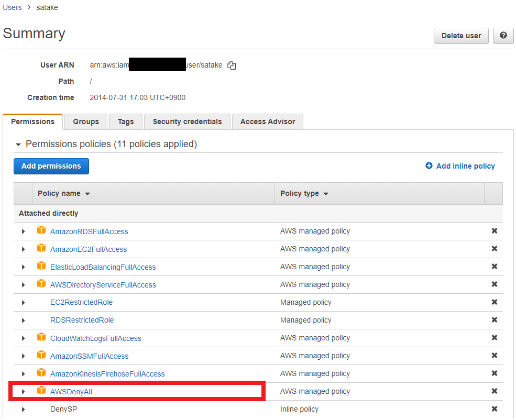Screen dimensions: 516x420
Task: Open the help question mark button
Action: (x=503, y=36)
